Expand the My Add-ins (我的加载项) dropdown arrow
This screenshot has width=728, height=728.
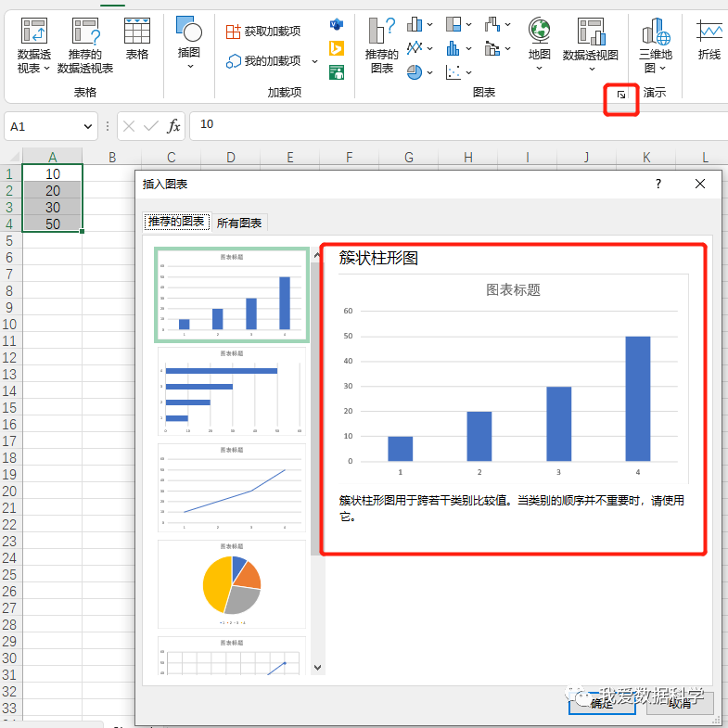point(314,61)
